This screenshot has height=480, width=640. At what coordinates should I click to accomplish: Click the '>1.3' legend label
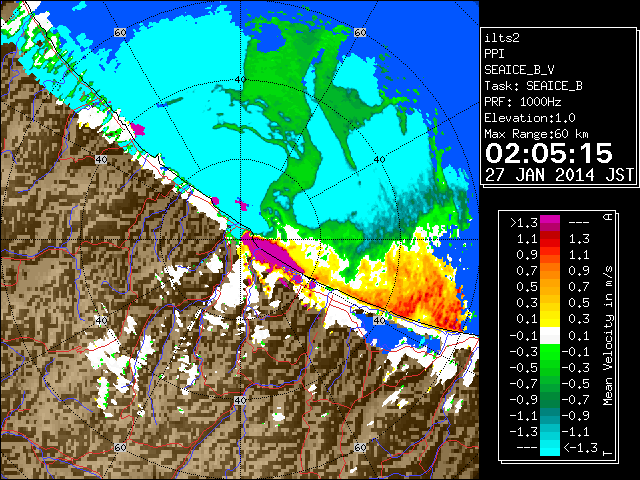(x=524, y=223)
